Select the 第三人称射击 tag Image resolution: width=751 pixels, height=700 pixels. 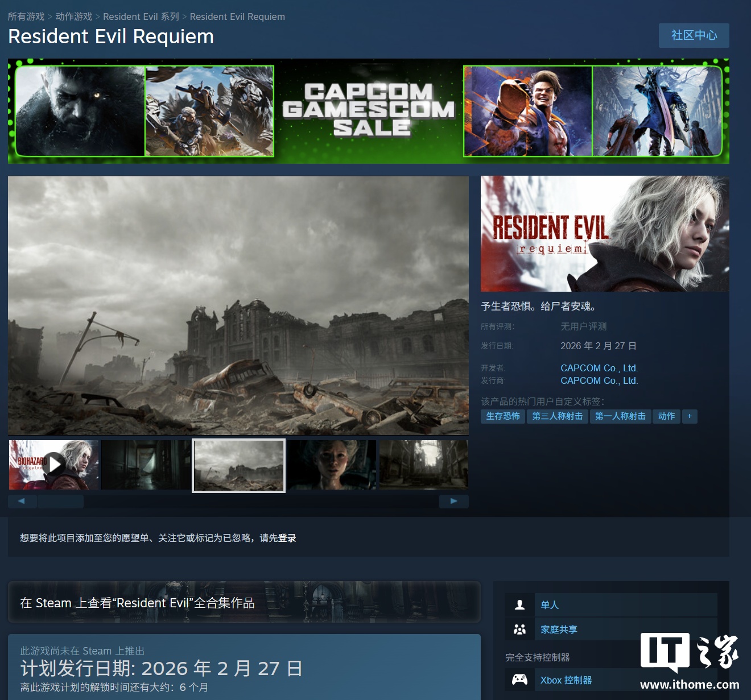click(x=558, y=416)
